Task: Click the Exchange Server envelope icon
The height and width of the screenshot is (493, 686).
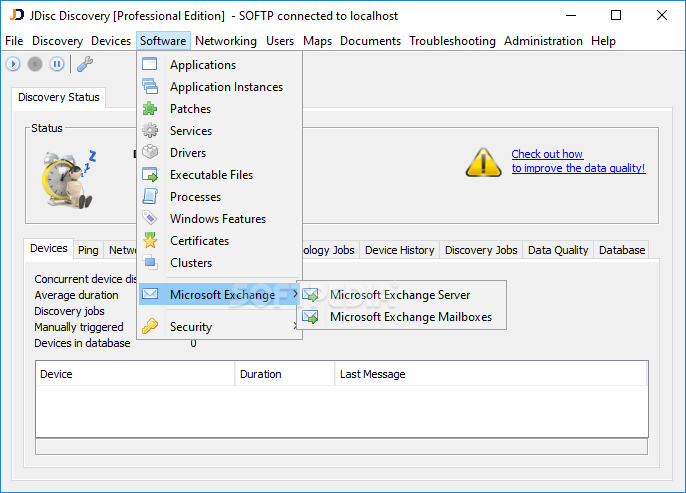Action: (311, 295)
